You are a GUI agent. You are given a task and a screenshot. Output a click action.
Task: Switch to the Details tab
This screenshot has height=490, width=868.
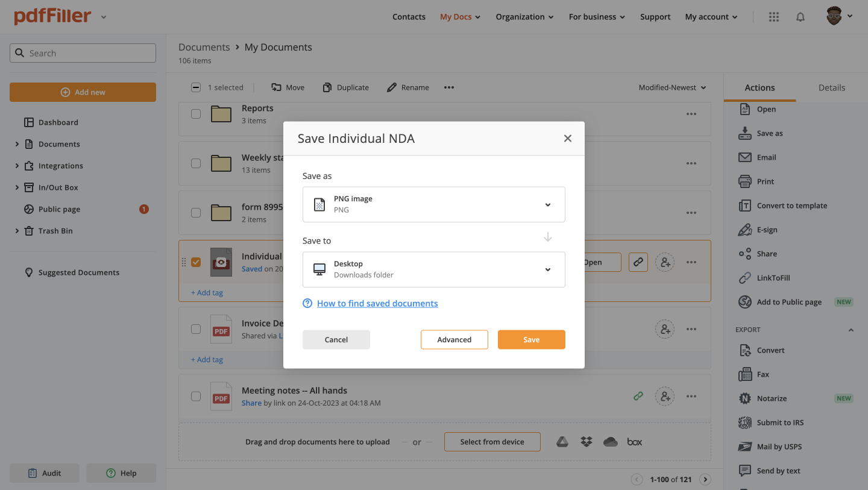[x=831, y=87]
